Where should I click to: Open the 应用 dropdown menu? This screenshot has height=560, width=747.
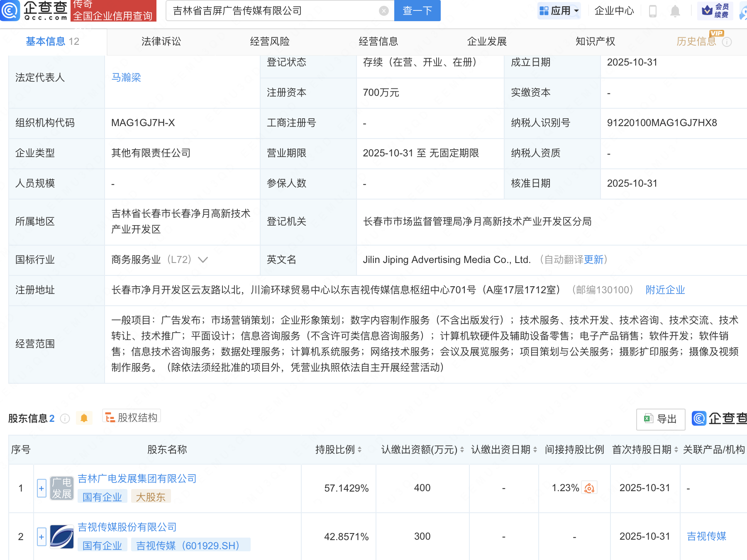[x=559, y=11]
